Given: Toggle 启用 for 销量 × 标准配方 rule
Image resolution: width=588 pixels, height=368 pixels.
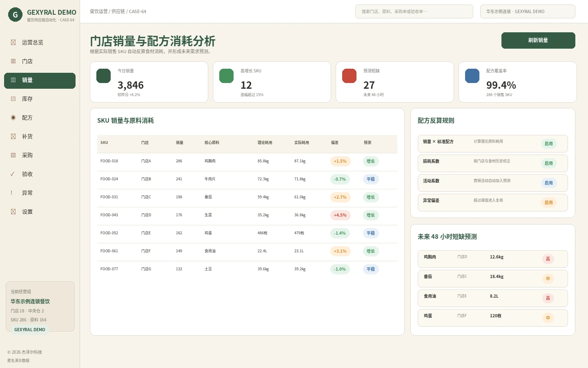Looking at the screenshot, I should [549, 144].
